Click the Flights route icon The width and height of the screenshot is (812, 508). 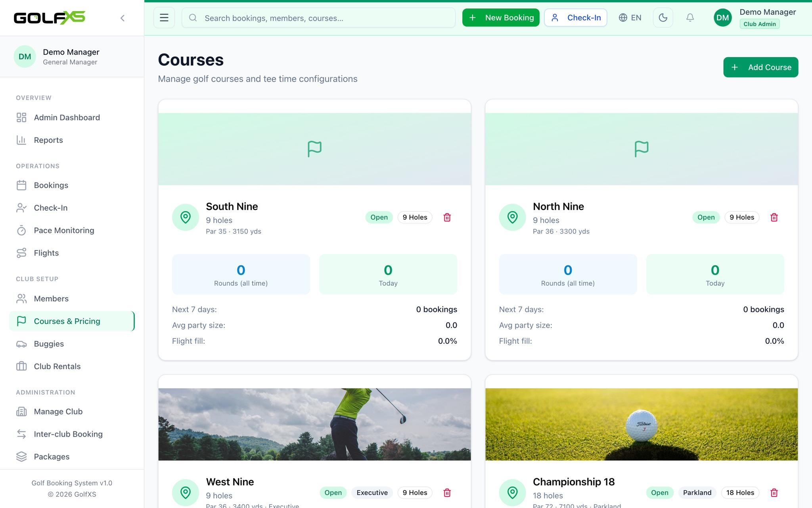pos(21,253)
